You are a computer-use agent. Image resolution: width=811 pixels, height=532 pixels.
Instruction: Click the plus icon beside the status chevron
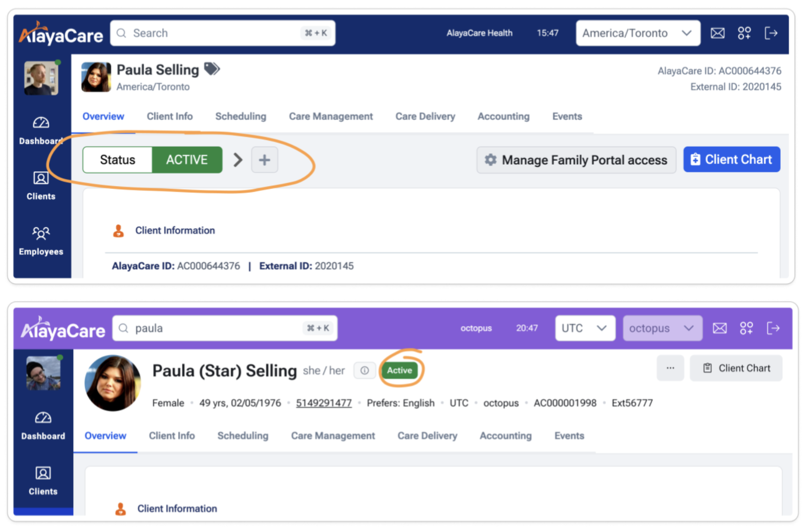pos(264,160)
